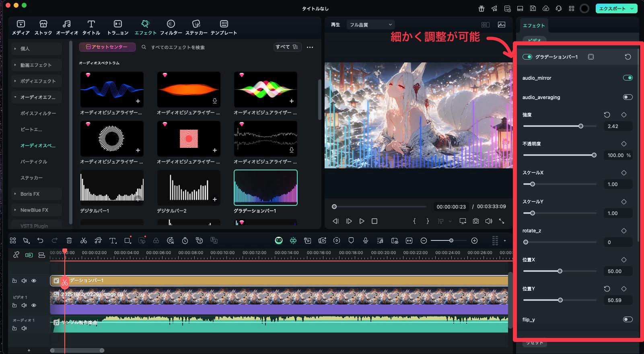644x354 pixels.
Task: Open the フル品質 playback quality dropdown
Action: click(x=370, y=25)
